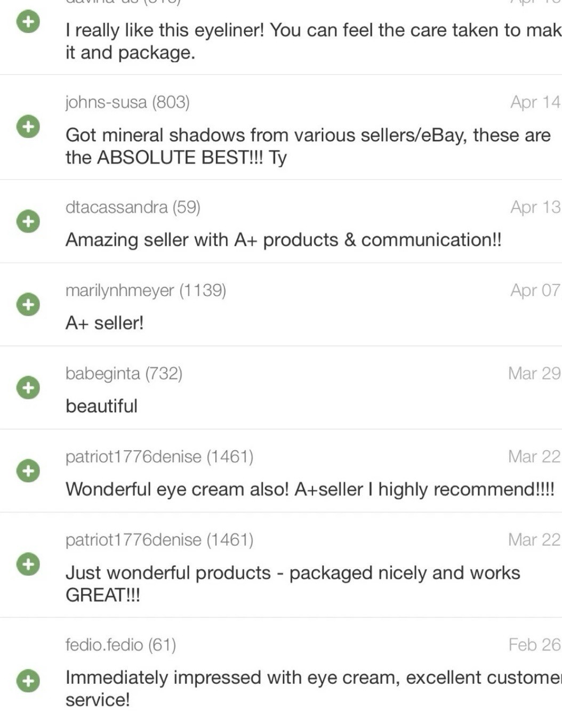The height and width of the screenshot is (728, 562).
Task: Open babeginta (732) user page
Action: pos(124,373)
